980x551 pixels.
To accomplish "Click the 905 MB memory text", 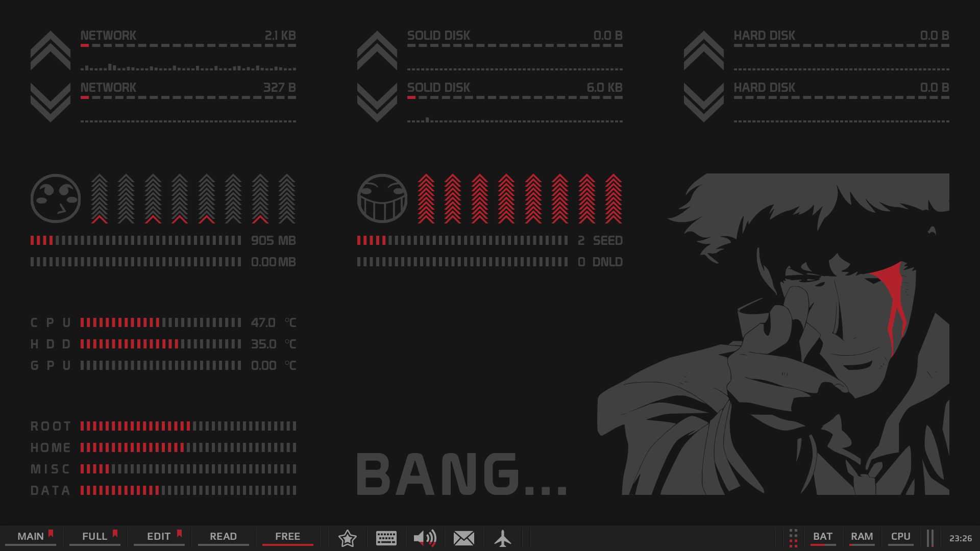I will click(x=274, y=240).
